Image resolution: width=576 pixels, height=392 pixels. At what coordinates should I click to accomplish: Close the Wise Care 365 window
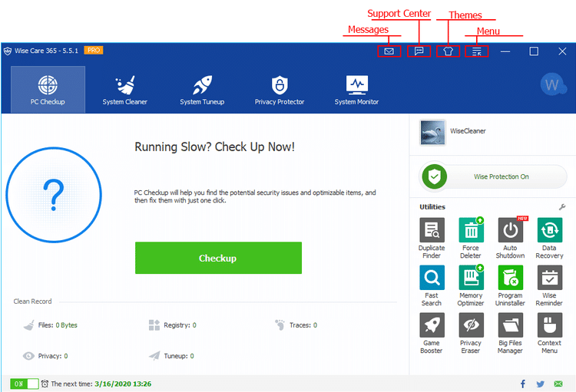point(562,51)
